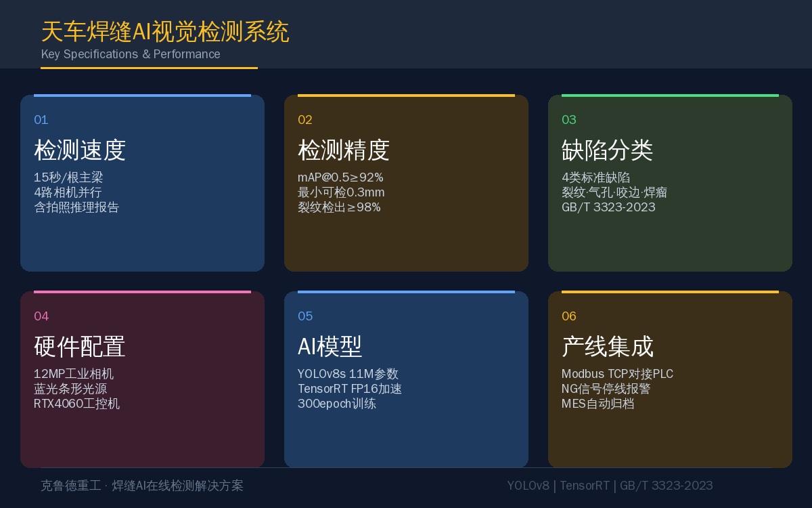Click the Modbus TCP对接PLC line

click(617, 374)
